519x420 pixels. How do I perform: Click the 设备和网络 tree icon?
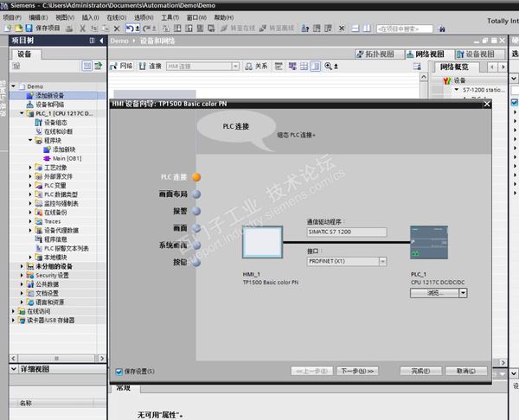(29, 105)
